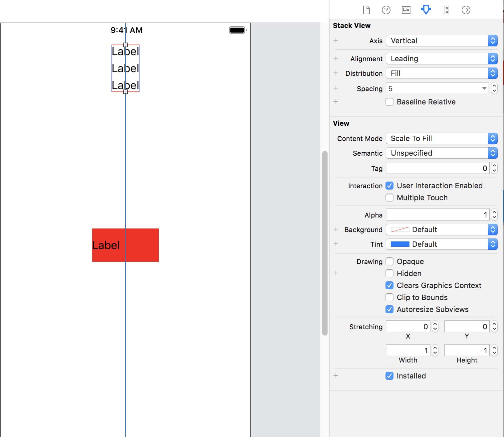Increase the Spacing value with stepper
504x437 pixels.
point(494,86)
